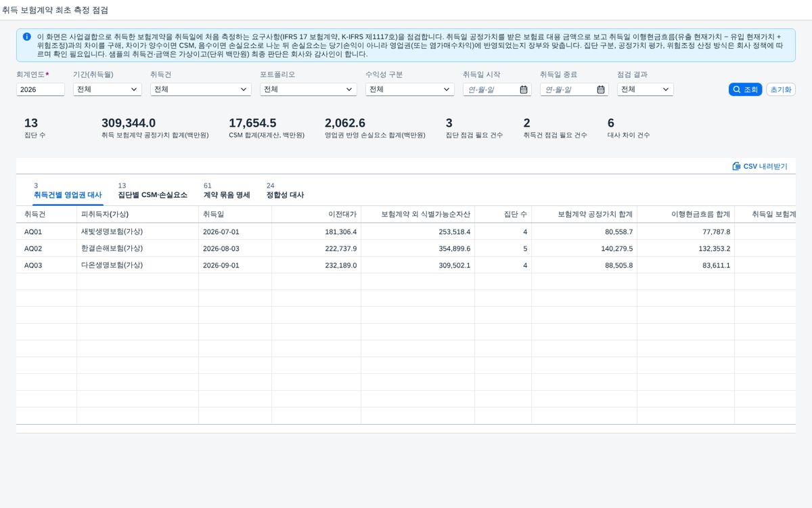Select the AQ03 row cell

pyautogui.click(x=47, y=266)
